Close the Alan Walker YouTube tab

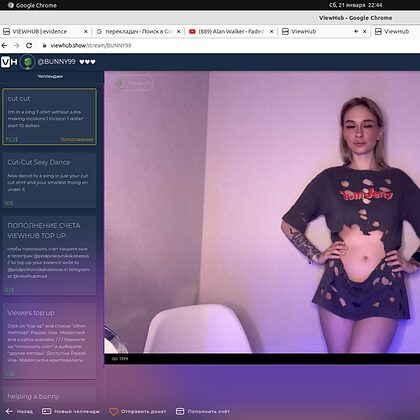(x=272, y=32)
